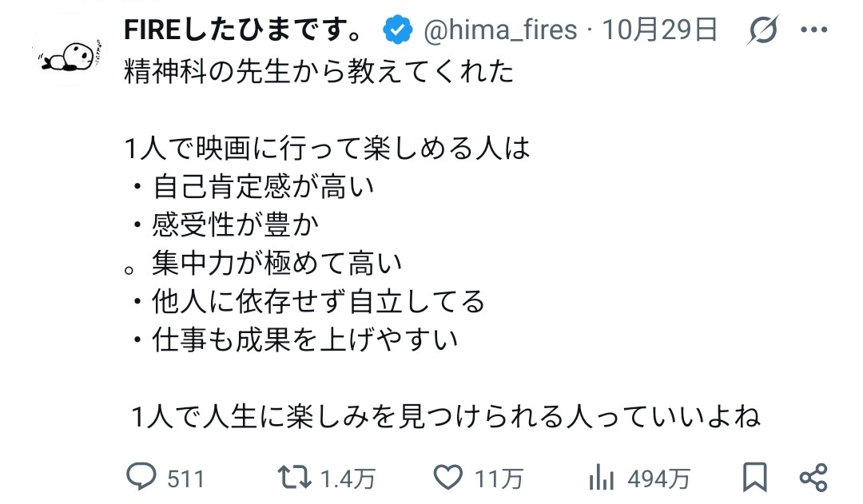This screenshot has height=504, width=863.
Task: Click the @hima_fires handle
Action: tap(499, 31)
